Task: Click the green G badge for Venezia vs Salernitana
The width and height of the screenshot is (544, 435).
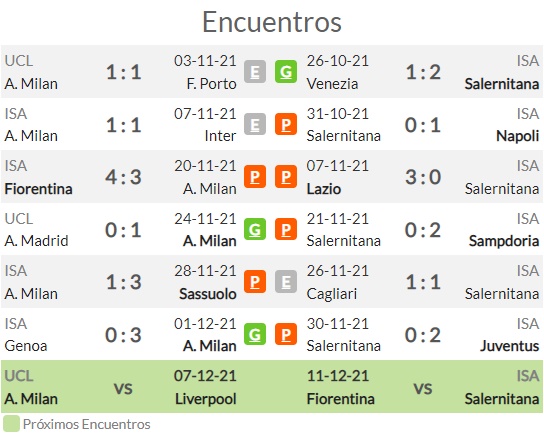Action: point(286,72)
